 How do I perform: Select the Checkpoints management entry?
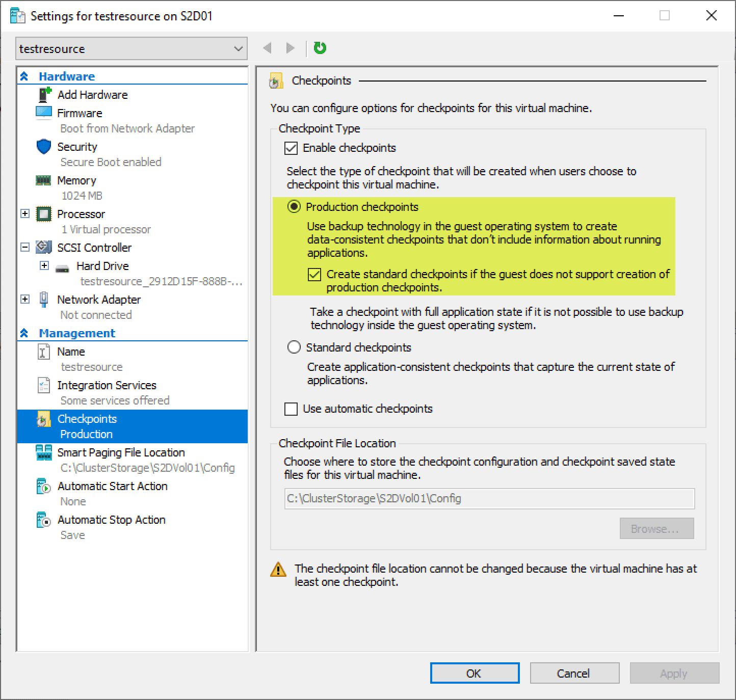(x=87, y=419)
